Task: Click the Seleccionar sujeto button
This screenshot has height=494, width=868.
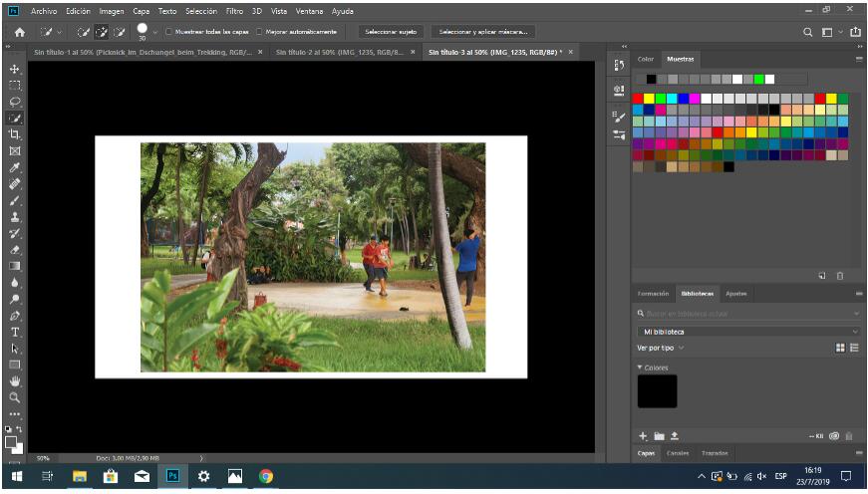Action: tap(391, 32)
